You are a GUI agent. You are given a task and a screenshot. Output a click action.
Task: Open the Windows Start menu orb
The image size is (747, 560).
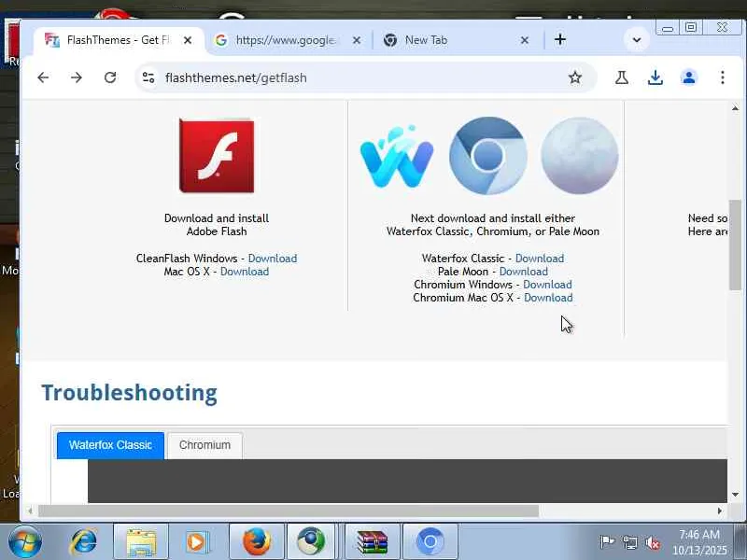[x=24, y=542]
